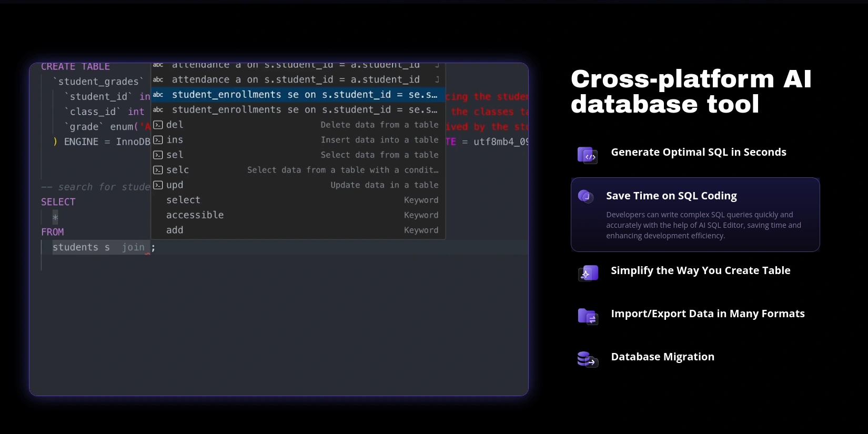
Task: Click Save Time on SQL Coding heading
Action: (671, 196)
